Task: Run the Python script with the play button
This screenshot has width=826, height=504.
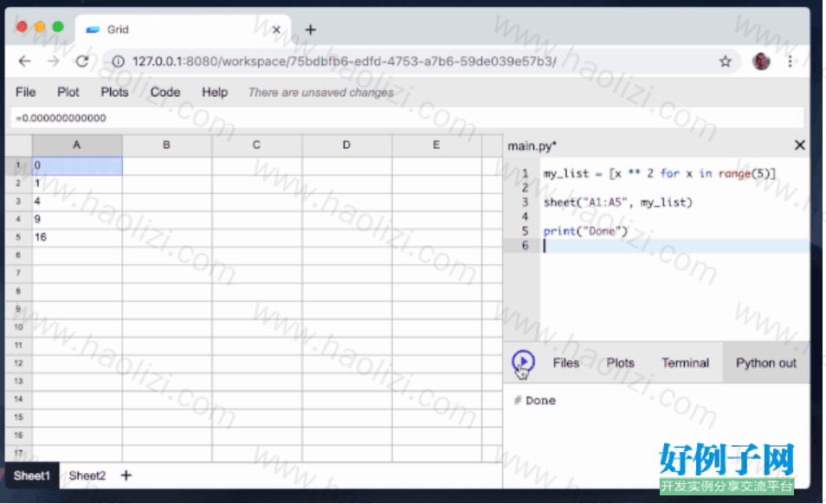Action: tap(523, 362)
